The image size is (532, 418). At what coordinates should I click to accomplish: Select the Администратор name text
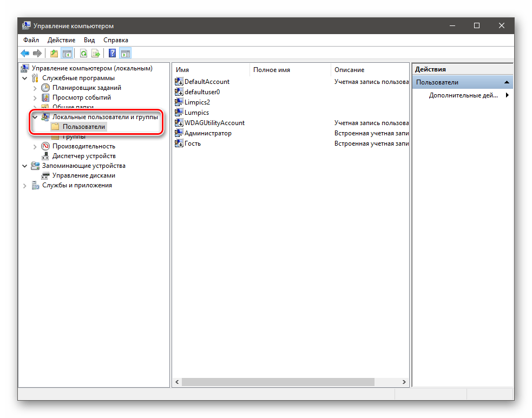pyautogui.click(x=208, y=133)
